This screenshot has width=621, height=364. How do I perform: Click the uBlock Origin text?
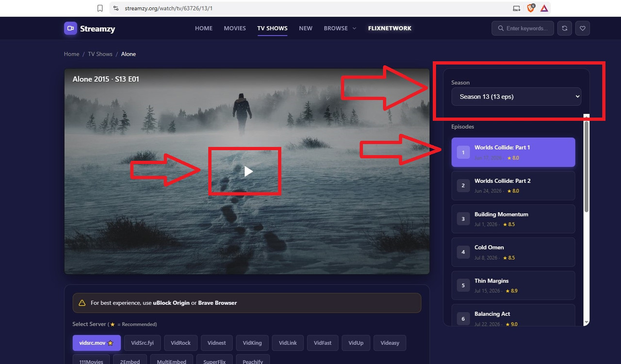click(x=171, y=303)
